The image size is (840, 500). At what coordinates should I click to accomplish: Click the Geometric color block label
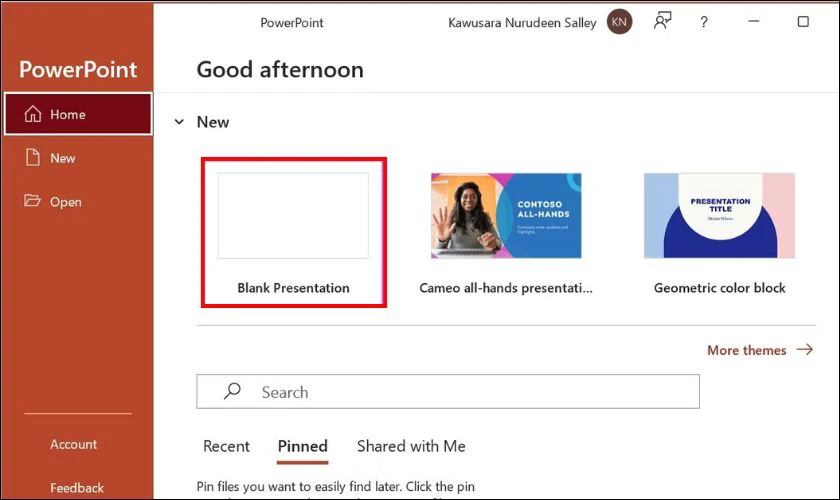(x=719, y=288)
